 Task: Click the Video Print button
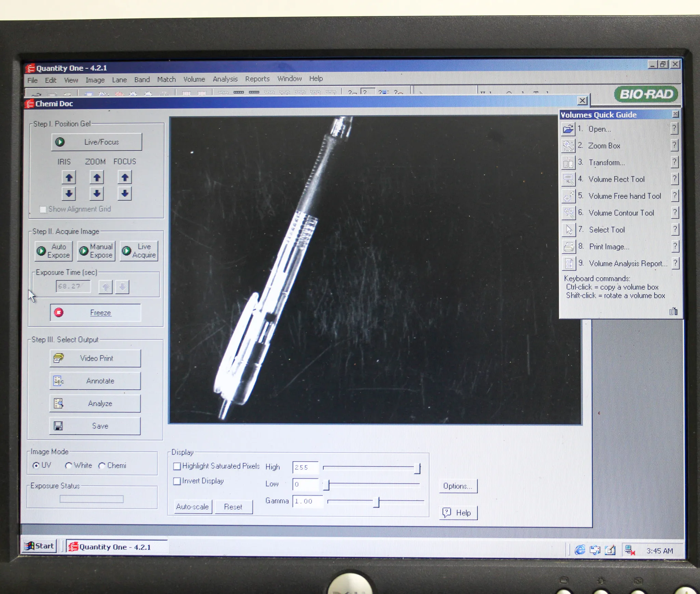pos(95,358)
